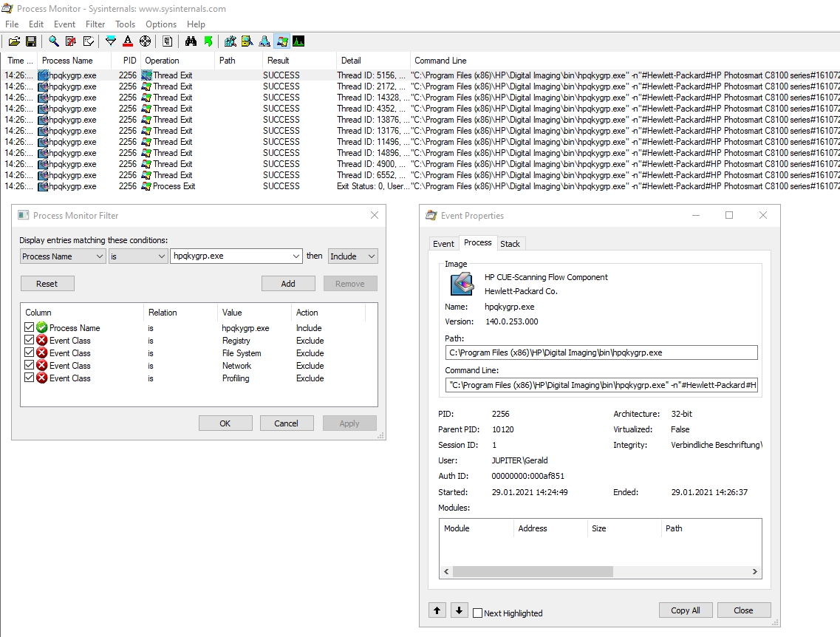
Task: Toggle Show Network Activity icon
Action: pos(264,41)
